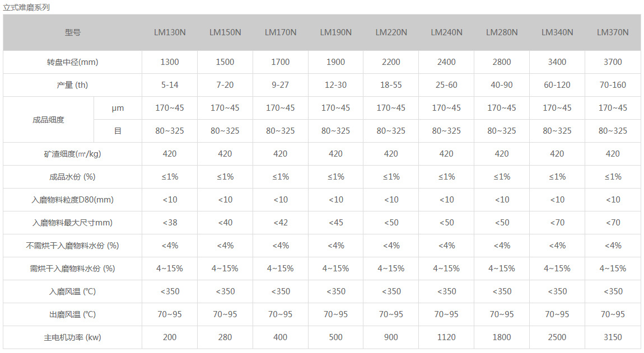The image size is (644, 353).
Task: Select the 70-160 output capacity cell
Action: [613, 85]
